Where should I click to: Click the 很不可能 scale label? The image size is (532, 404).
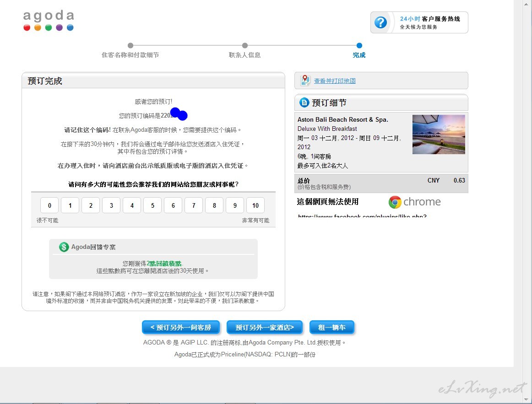click(x=48, y=221)
